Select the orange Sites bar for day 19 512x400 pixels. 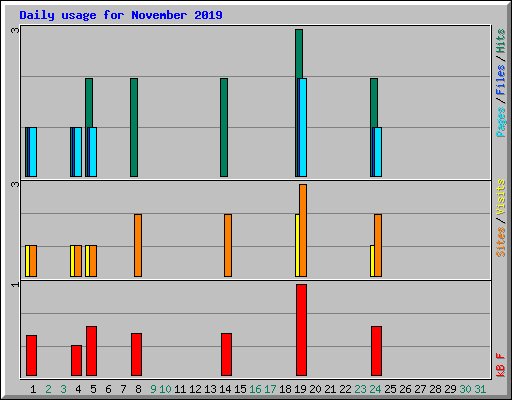pyautogui.click(x=303, y=230)
